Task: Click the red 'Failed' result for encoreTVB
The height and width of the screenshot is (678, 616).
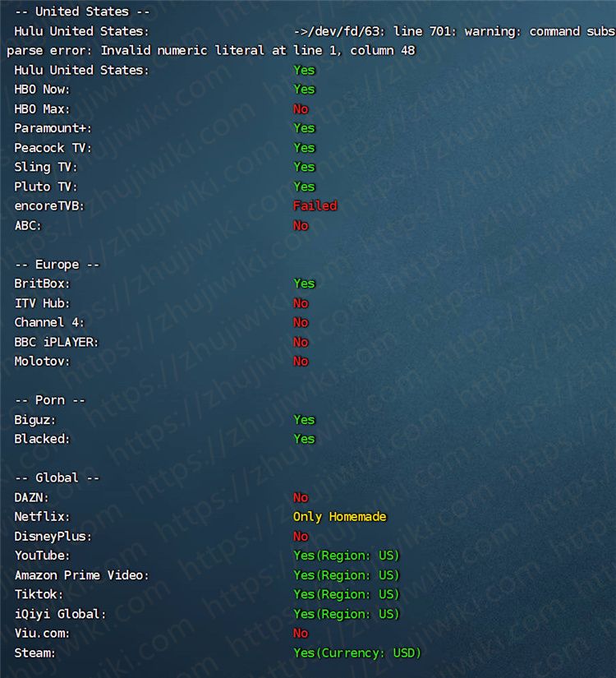Action: click(315, 205)
